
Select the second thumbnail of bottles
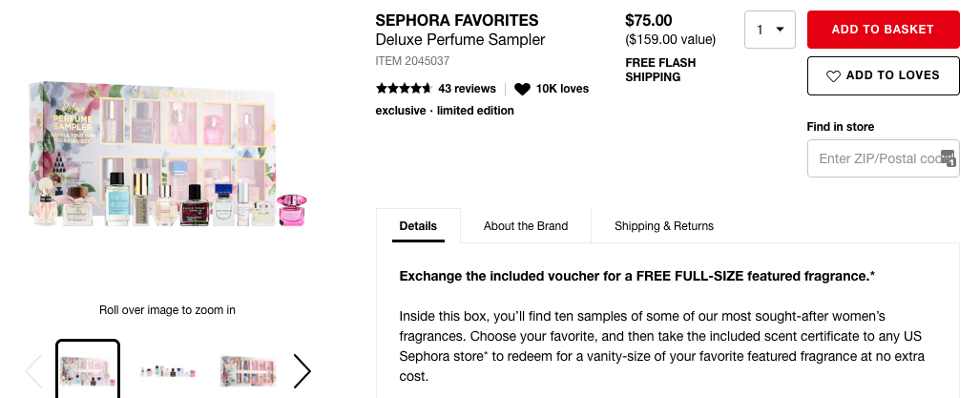(168, 370)
